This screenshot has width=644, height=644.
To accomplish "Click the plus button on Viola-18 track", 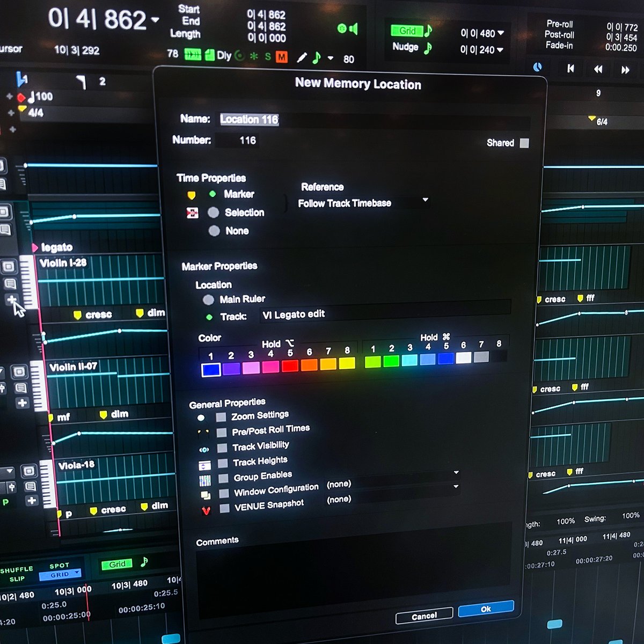I will [32, 500].
